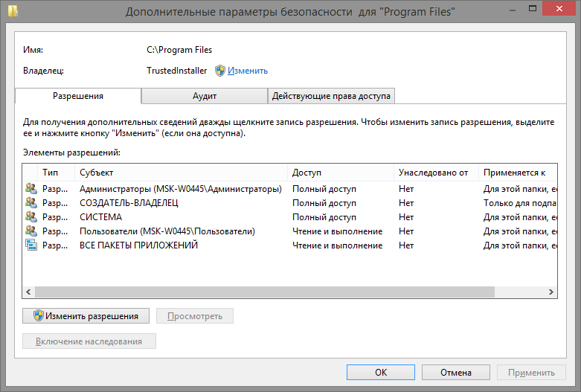Screen dimensions: 581x392
Task: Sort by the Субъект column header
Action: (181, 173)
